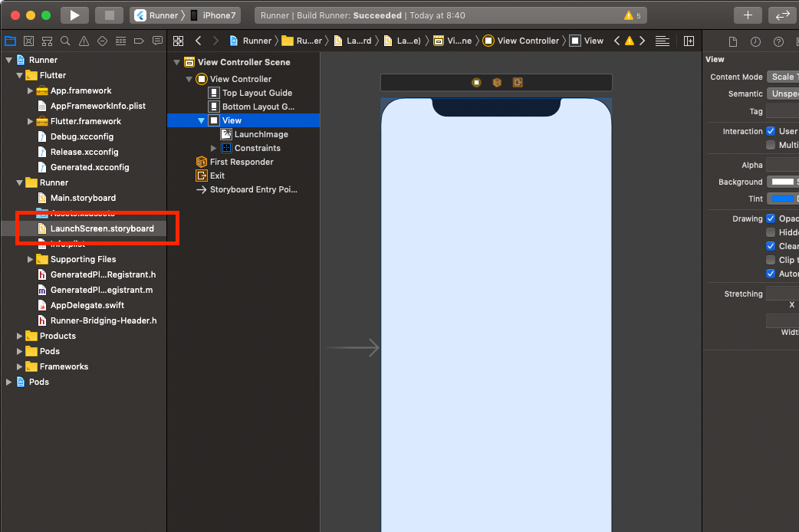799x532 pixels.
Task: Expand the Supporting Files folder
Action: coord(30,259)
